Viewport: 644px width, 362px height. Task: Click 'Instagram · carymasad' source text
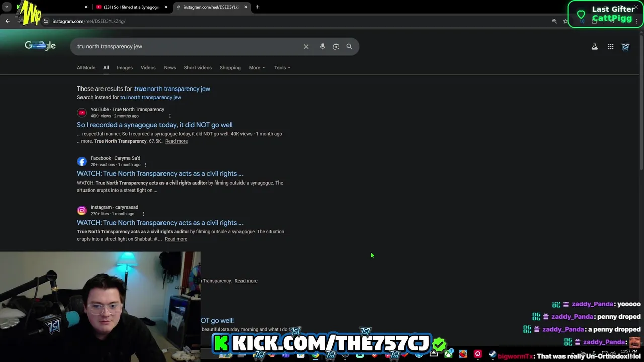point(114,207)
